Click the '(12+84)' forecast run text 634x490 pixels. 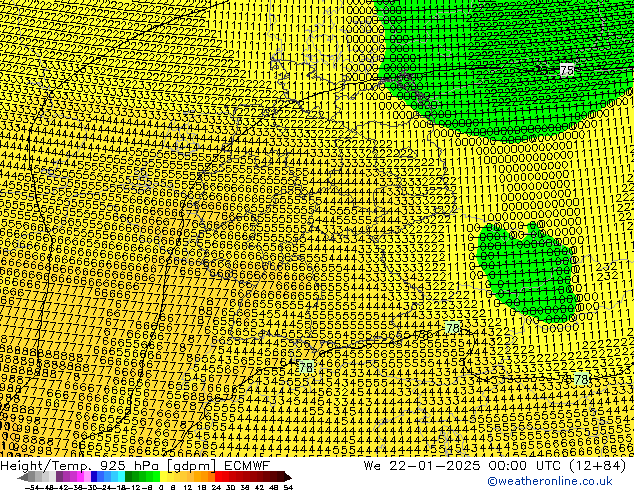[x=597, y=466]
